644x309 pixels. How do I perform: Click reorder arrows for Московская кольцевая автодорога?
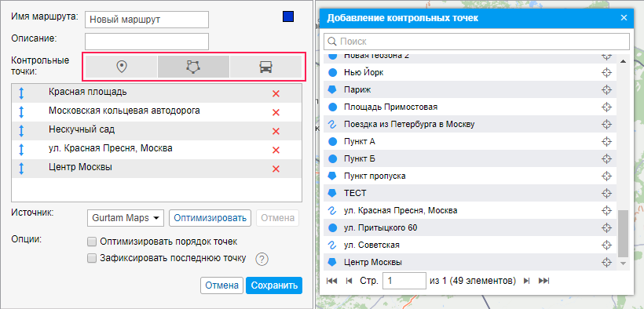tap(21, 112)
